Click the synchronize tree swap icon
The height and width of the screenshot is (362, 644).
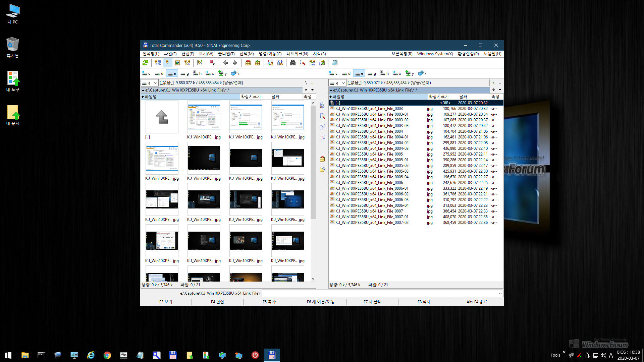click(200, 63)
